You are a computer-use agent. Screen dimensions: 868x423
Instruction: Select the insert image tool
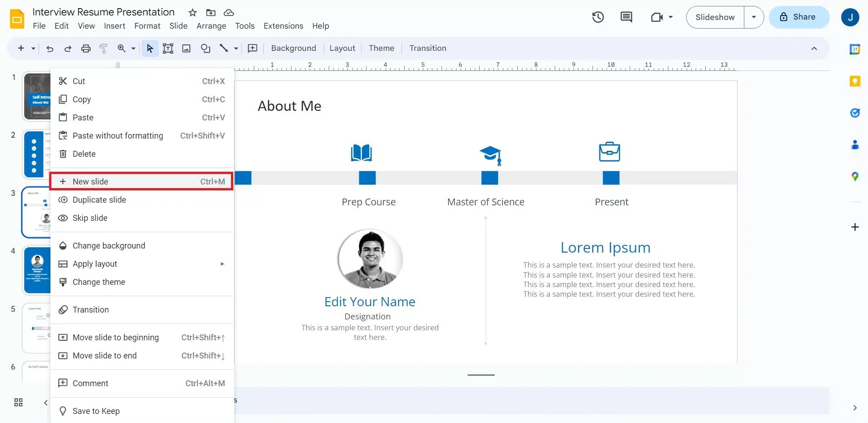tap(186, 49)
